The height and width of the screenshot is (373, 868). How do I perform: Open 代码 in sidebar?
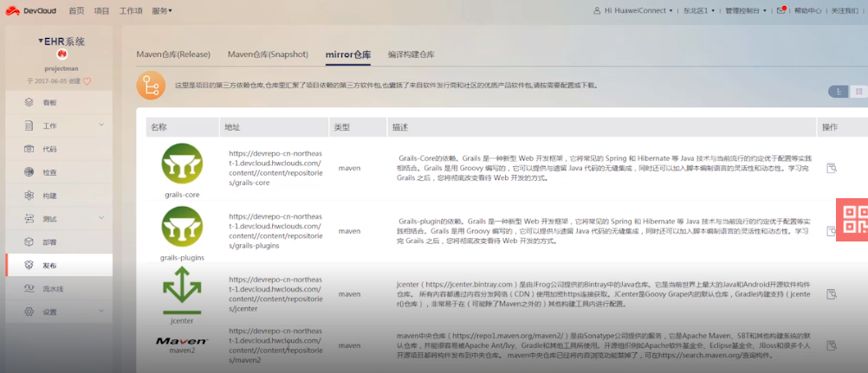pyautogui.click(x=59, y=149)
